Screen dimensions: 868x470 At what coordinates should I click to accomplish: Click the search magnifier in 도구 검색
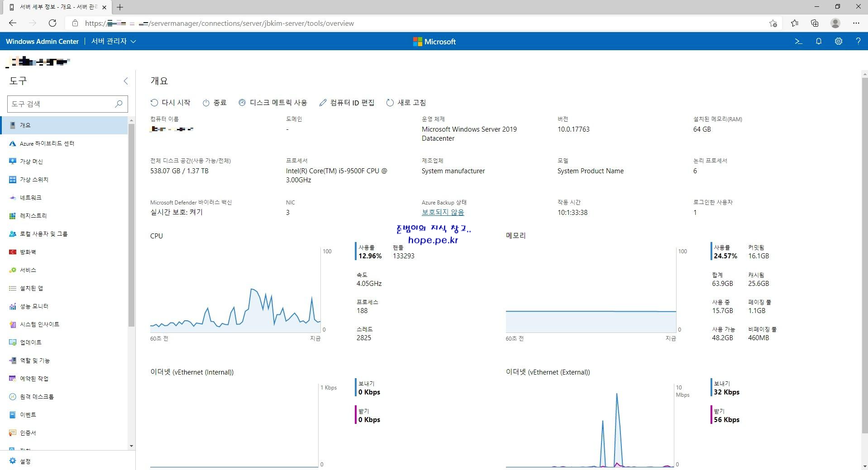tap(119, 104)
